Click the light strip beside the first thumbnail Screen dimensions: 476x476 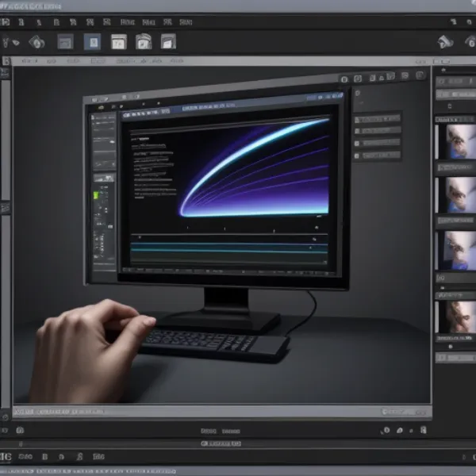437,142
